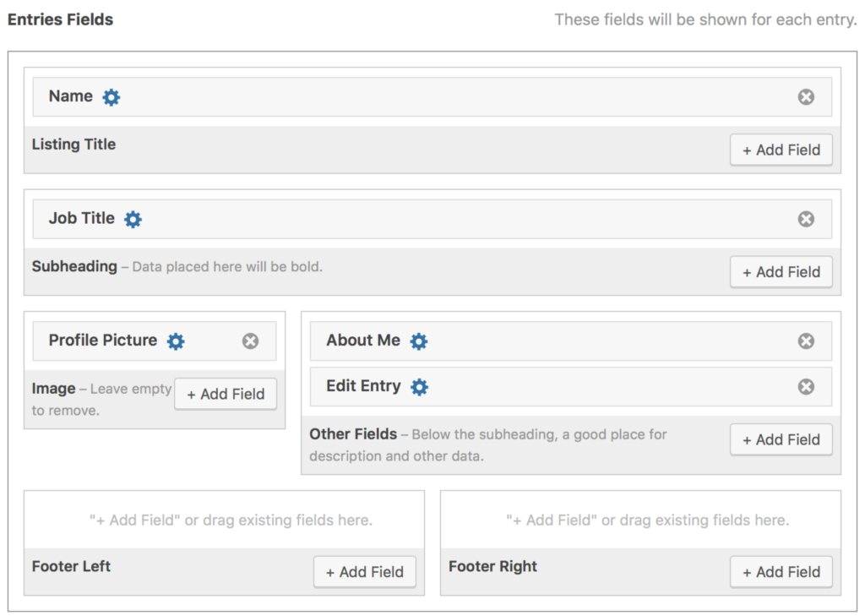Open settings gear for About Me field
This screenshot has width=865, height=616.
click(x=419, y=341)
